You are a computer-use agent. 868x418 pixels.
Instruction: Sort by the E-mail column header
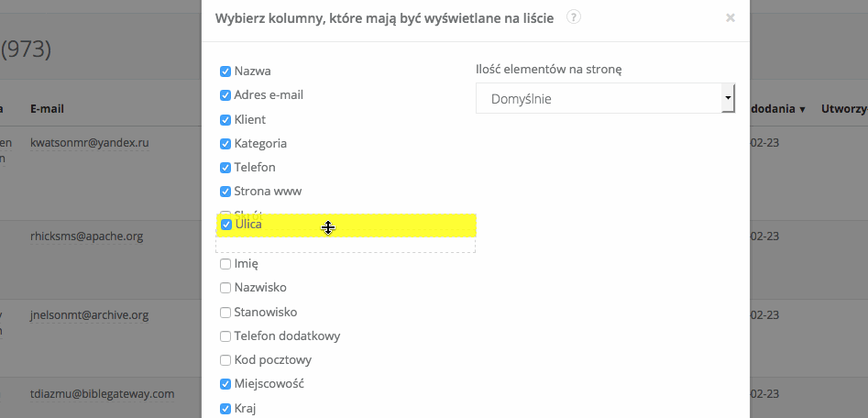tap(47, 109)
